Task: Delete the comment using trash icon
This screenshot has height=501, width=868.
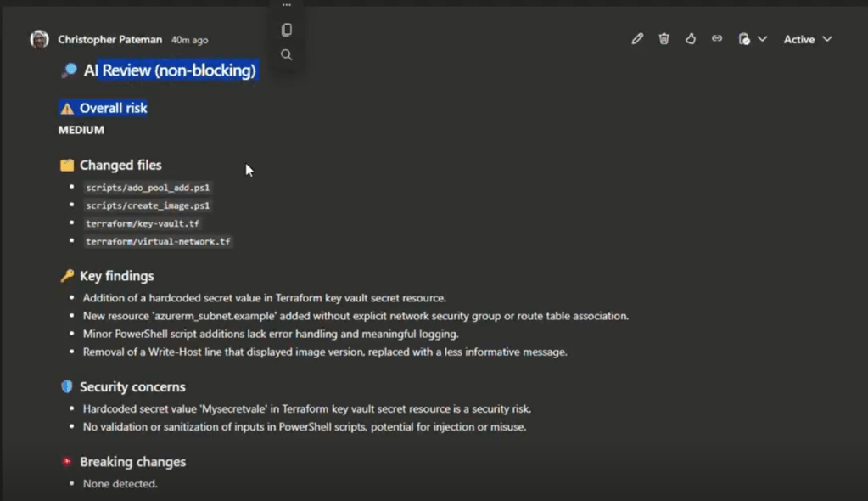Action: click(664, 39)
